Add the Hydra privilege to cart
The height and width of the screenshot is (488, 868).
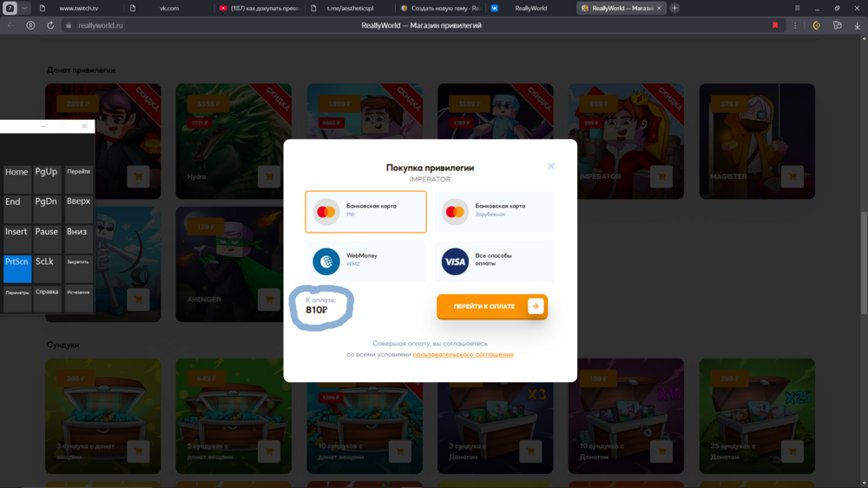coord(269,176)
